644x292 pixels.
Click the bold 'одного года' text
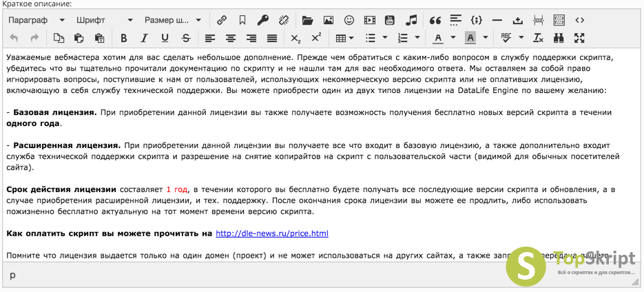(x=33, y=123)
